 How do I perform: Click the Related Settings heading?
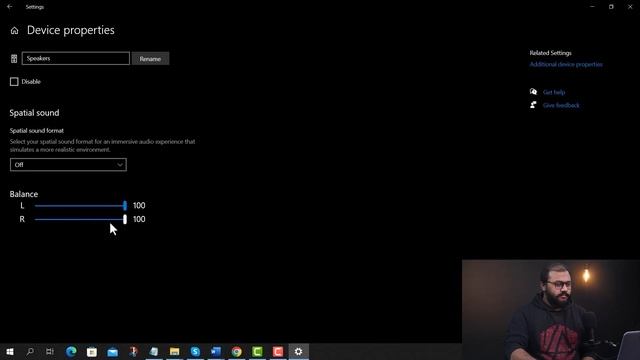[550, 53]
